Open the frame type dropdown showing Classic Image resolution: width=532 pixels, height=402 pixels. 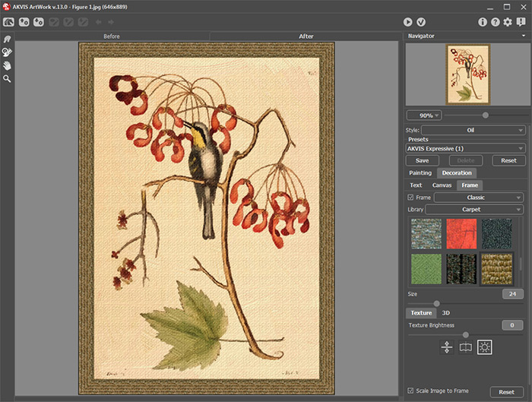(480, 198)
